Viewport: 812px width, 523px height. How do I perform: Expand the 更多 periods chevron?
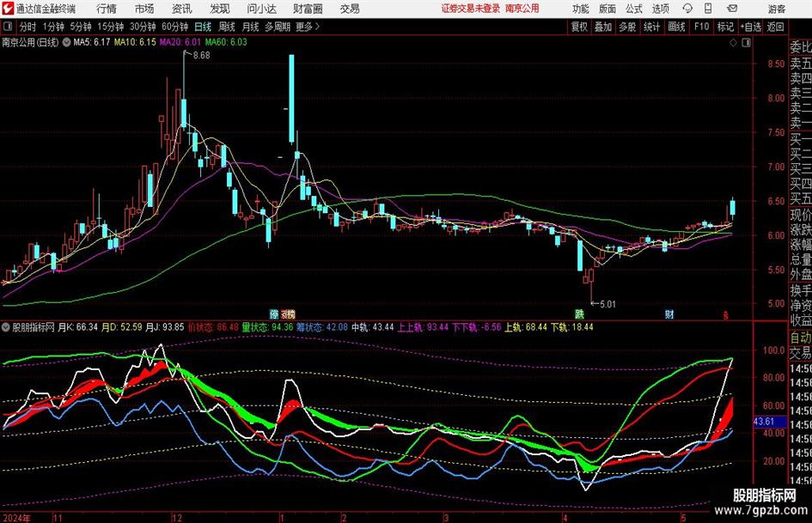[x=317, y=27]
